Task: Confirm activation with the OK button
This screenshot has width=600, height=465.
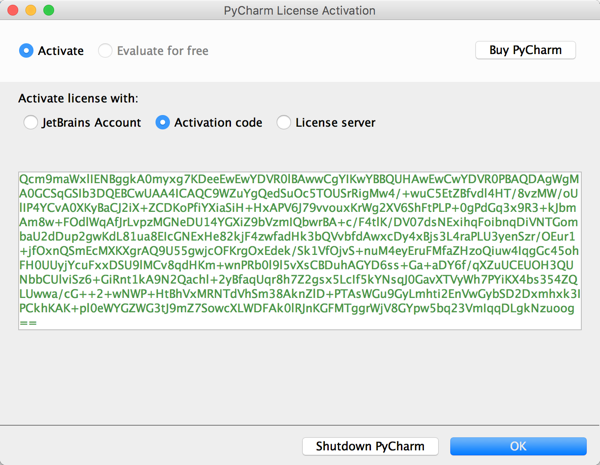Action: pyautogui.click(x=517, y=446)
